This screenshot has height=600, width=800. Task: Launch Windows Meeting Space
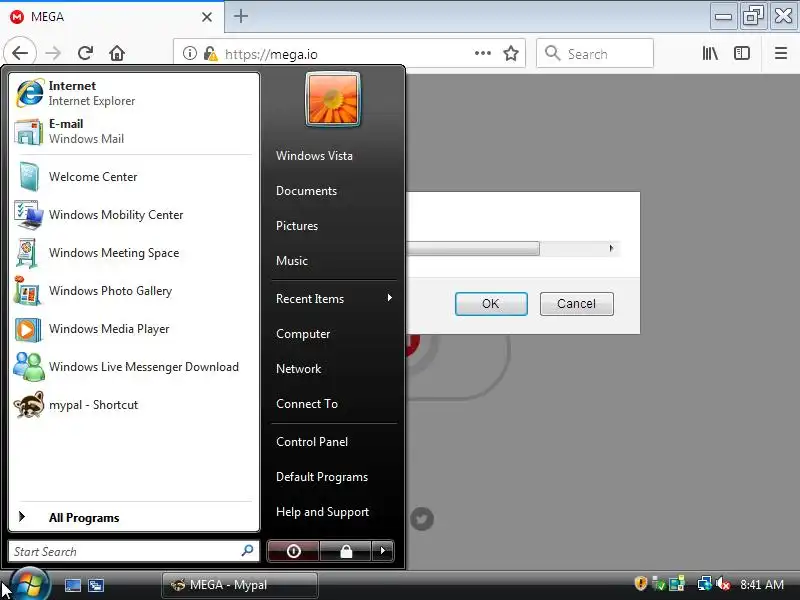(x=134, y=253)
